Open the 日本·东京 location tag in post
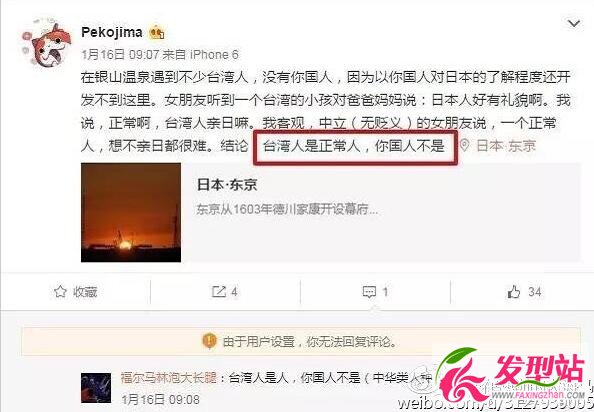594x412 pixels. click(506, 145)
